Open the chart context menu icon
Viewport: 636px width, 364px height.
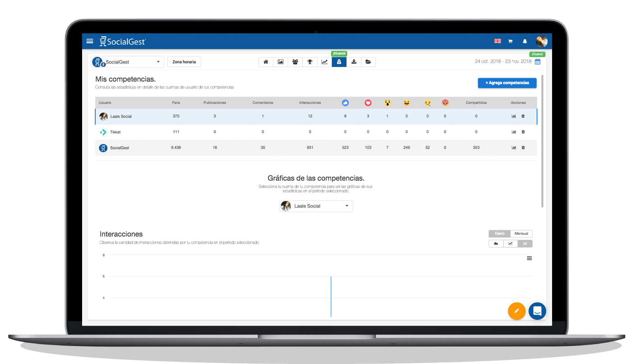pyautogui.click(x=530, y=258)
